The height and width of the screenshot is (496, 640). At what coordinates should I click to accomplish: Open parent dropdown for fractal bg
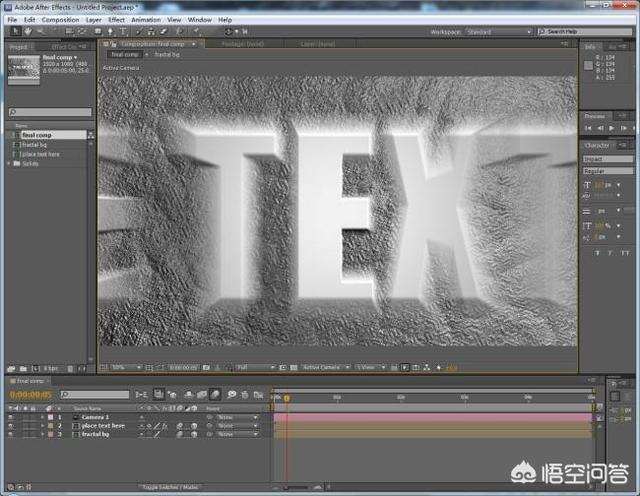(x=238, y=434)
